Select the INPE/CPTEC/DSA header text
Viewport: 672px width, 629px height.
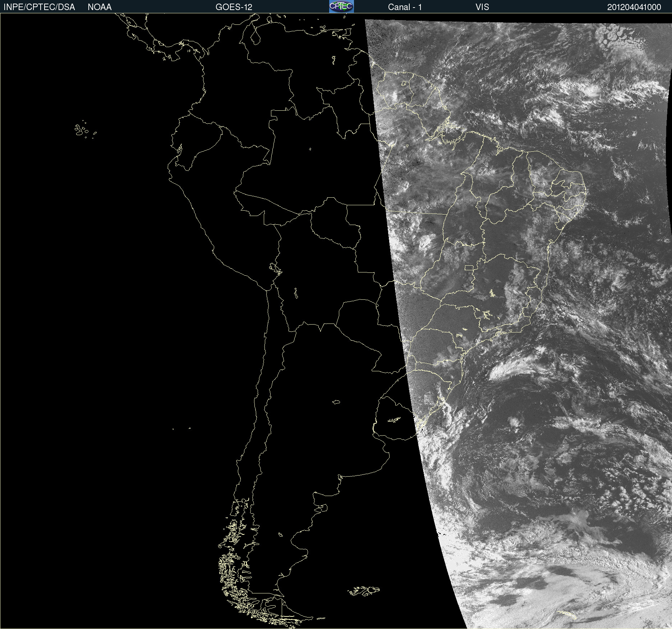click(x=39, y=7)
